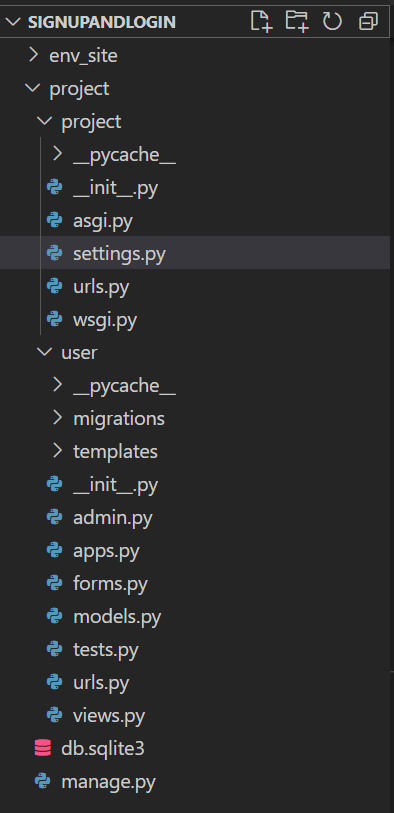
Task: Open urls.py in the inner project folder
Action: (101, 287)
